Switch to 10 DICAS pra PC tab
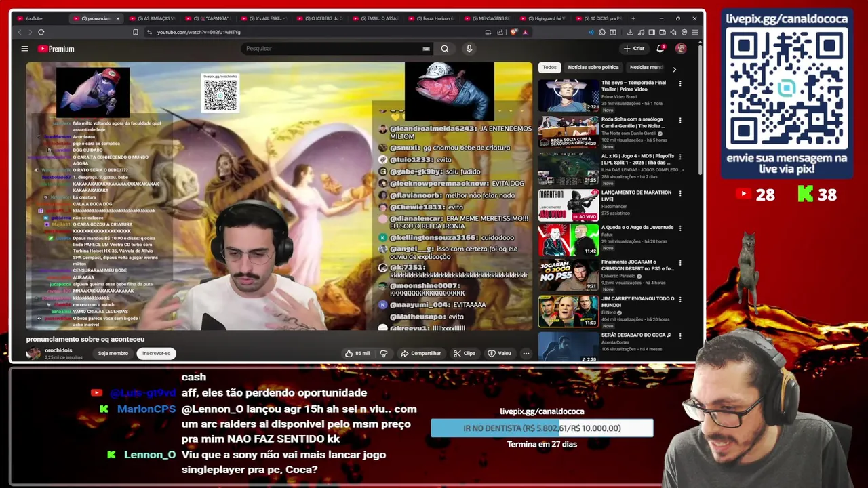This screenshot has width=868, height=488. pyautogui.click(x=599, y=18)
